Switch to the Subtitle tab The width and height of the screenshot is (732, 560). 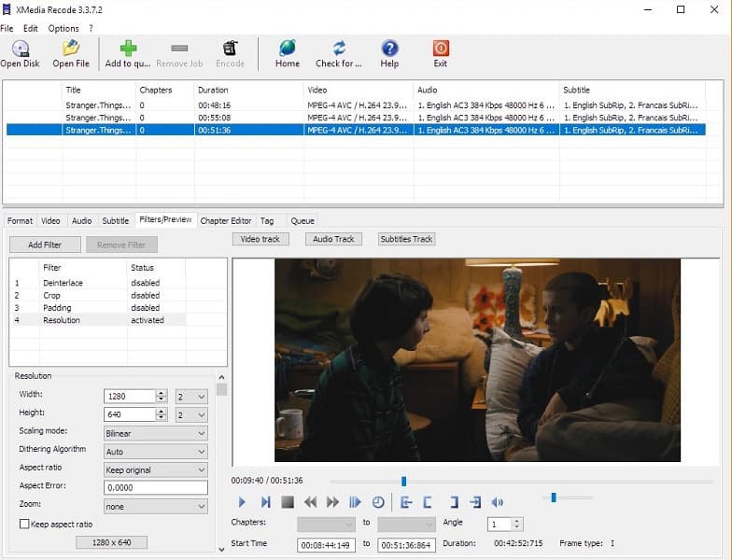click(x=116, y=220)
